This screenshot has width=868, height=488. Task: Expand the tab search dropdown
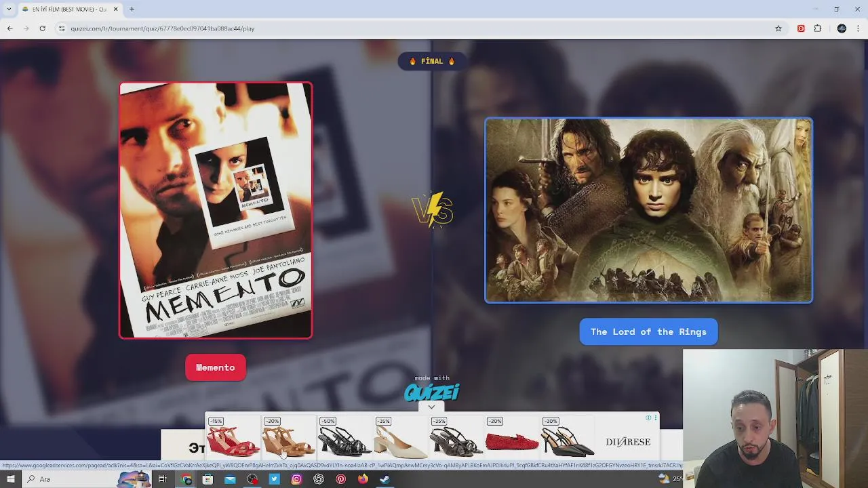click(9, 9)
